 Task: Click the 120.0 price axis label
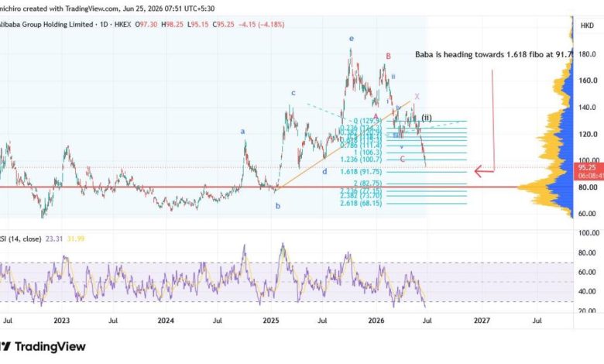tap(589, 134)
